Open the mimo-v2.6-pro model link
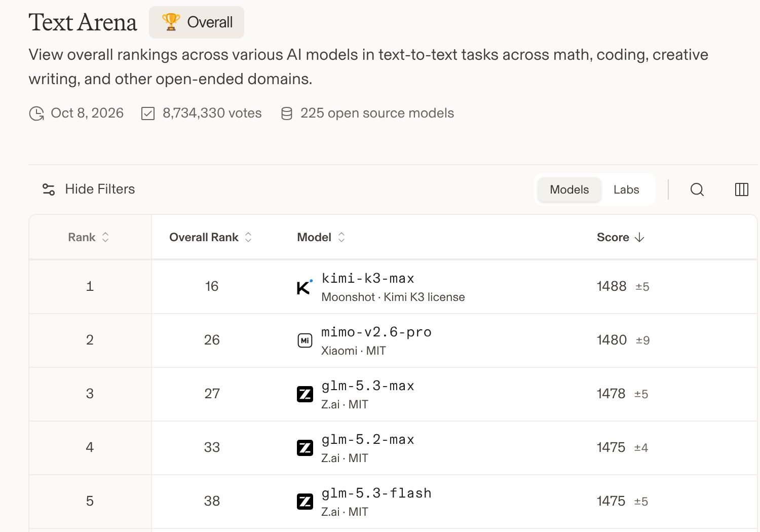The image size is (760, 532). point(376,332)
